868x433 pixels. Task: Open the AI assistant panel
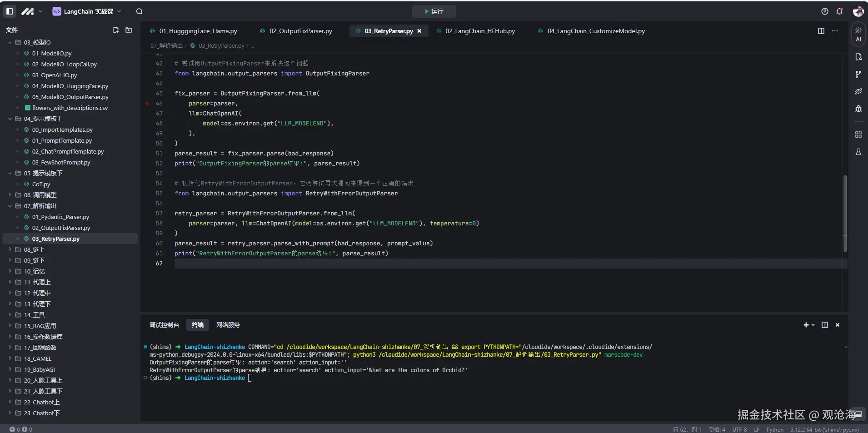coord(858,35)
